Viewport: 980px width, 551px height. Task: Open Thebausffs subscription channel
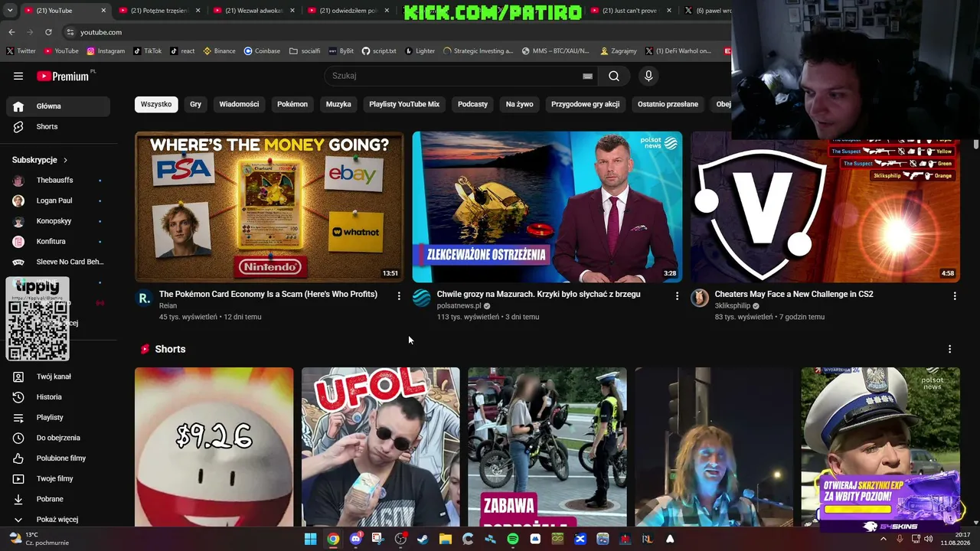(58, 181)
